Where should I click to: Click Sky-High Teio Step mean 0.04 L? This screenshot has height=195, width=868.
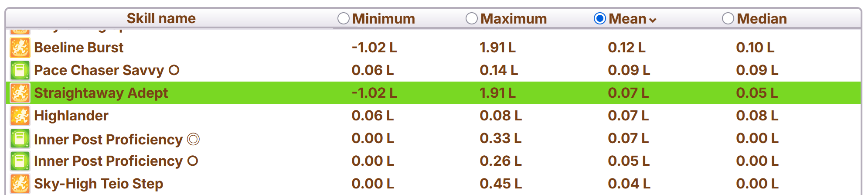[x=629, y=184]
